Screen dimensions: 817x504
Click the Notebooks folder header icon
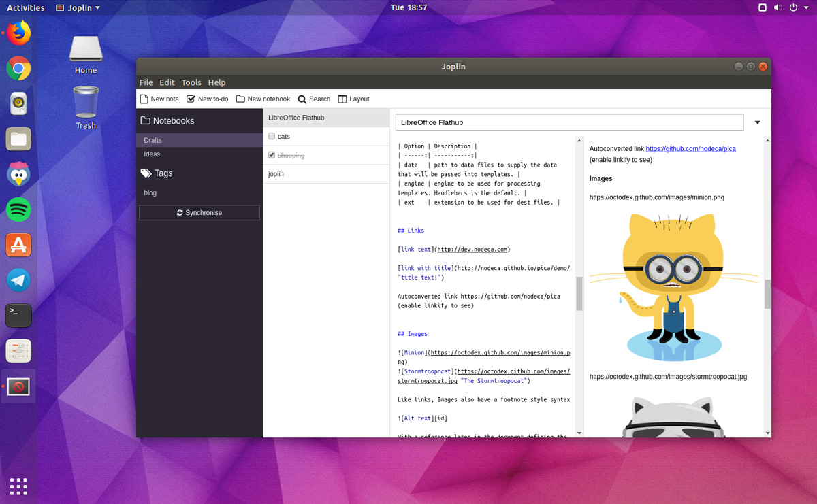coord(146,121)
